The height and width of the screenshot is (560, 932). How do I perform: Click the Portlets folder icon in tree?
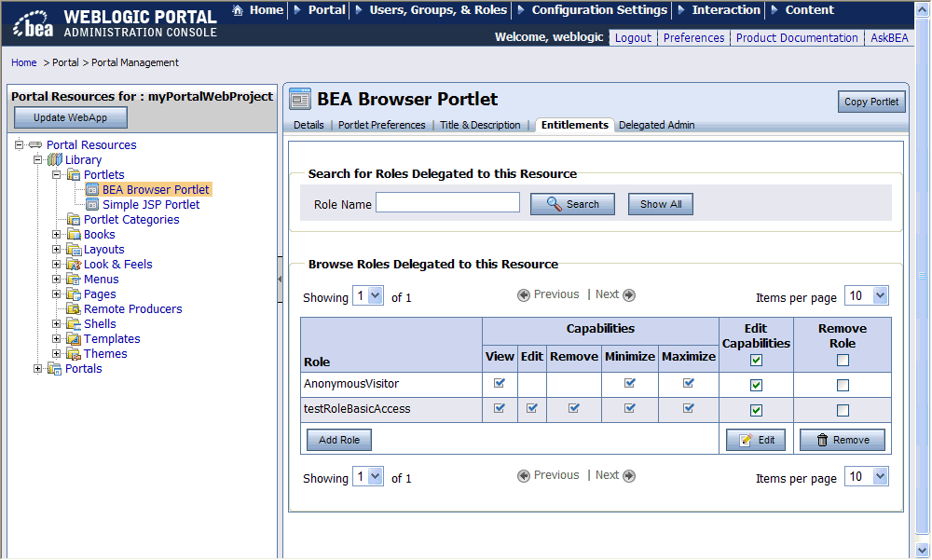tap(74, 174)
